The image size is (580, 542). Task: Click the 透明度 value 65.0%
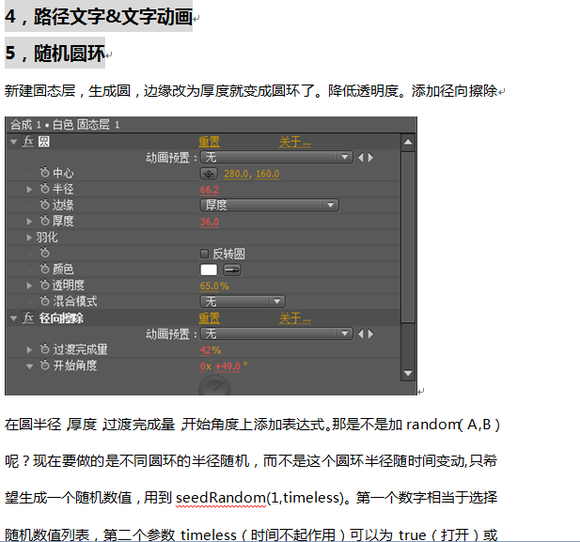pos(215,286)
